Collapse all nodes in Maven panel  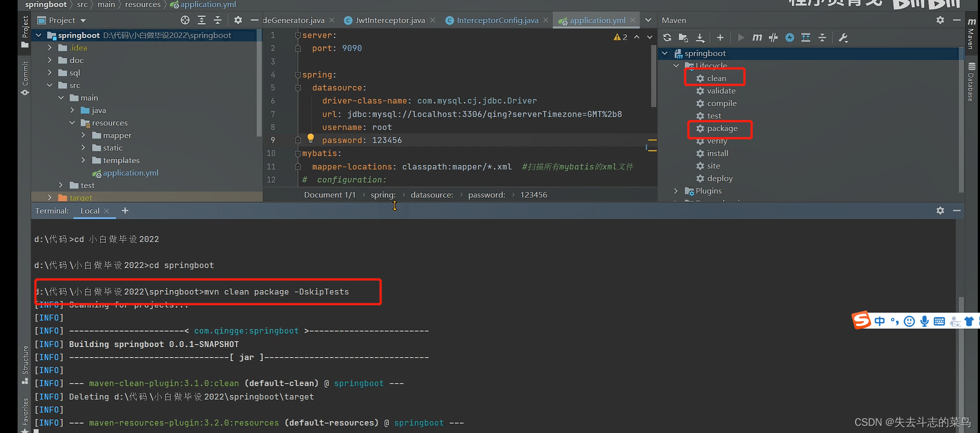822,37
